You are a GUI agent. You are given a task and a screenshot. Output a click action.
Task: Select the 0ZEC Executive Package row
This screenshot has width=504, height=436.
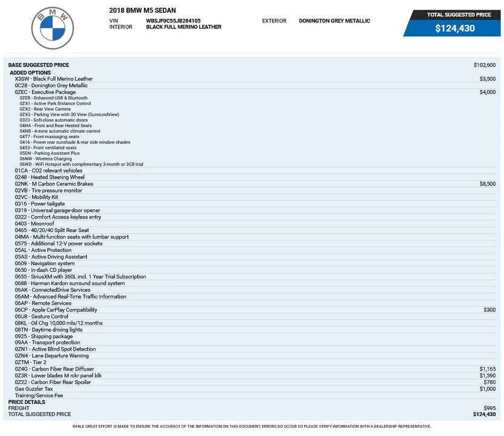255,92
